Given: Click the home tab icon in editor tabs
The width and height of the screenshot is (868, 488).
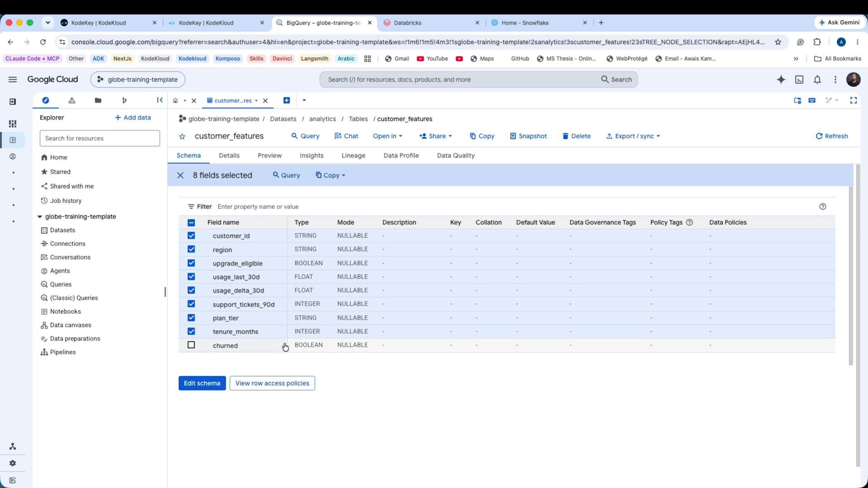Looking at the screenshot, I should pyautogui.click(x=175, y=100).
